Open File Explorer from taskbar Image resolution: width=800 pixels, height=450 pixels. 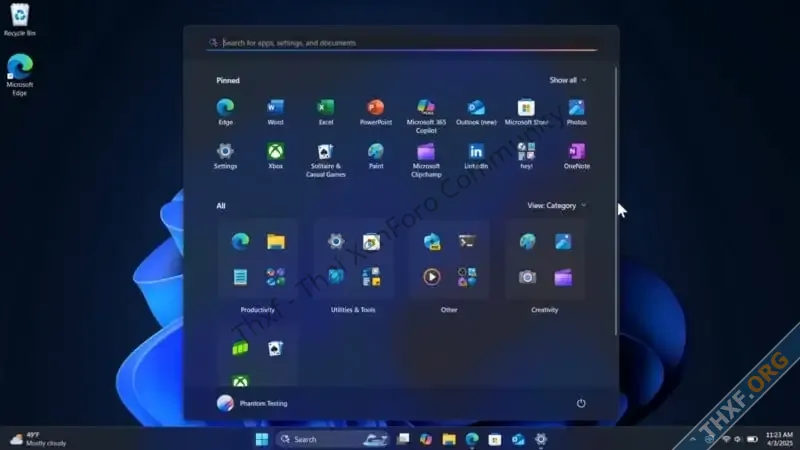click(x=449, y=439)
